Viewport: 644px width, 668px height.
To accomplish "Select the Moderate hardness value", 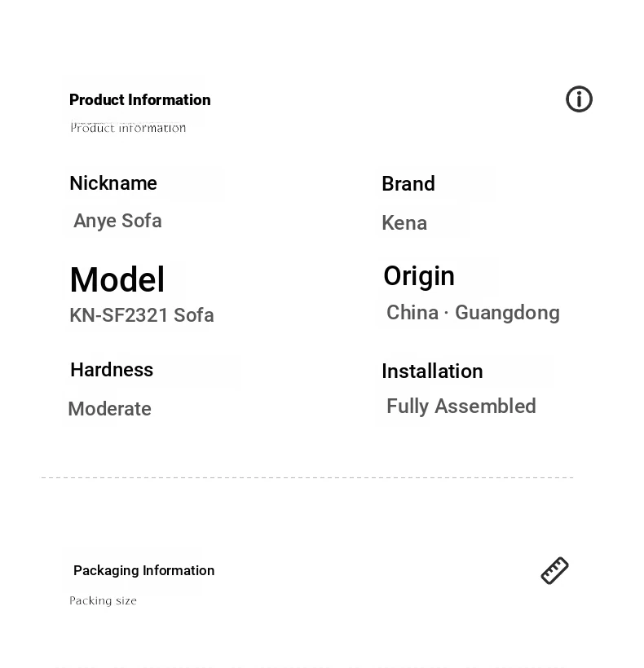I will (110, 409).
